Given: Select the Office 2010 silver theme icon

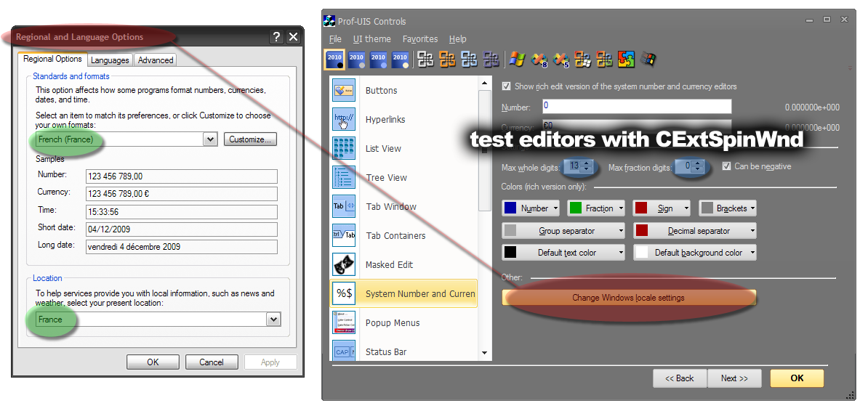Looking at the screenshot, I should (356, 60).
